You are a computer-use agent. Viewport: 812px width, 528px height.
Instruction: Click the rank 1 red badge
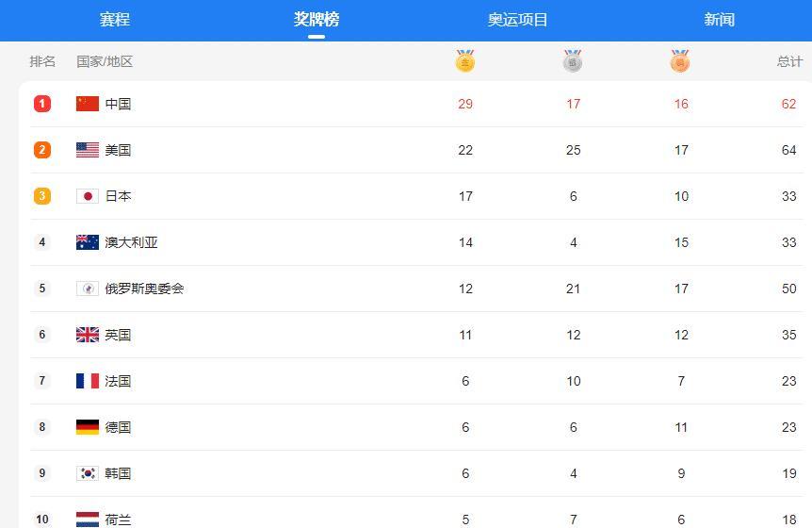coord(41,104)
